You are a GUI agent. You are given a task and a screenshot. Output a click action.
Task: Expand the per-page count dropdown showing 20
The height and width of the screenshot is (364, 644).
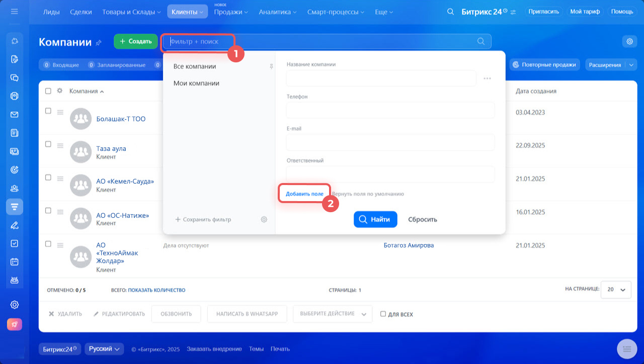pyautogui.click(x=616, y=290)
